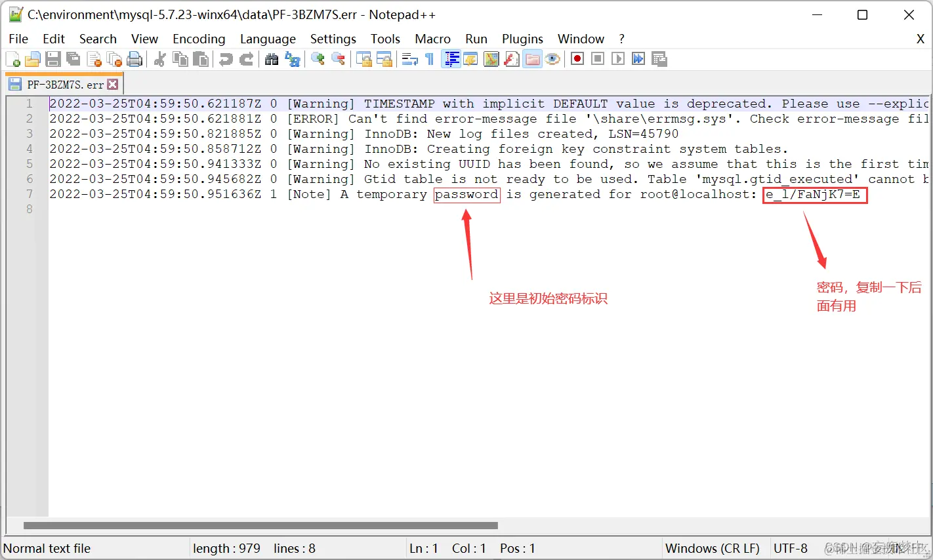Click the Cut scissors icon

pyautogui.click(x=159, y=60)
